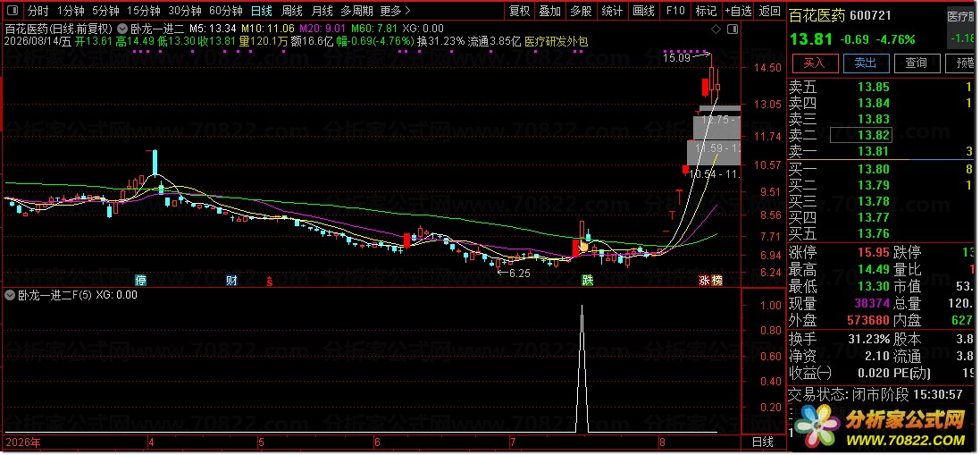Viewport: 980px width, 455px height.
Task: Select the 卖五 price 13.85
Action: (873, 87)
